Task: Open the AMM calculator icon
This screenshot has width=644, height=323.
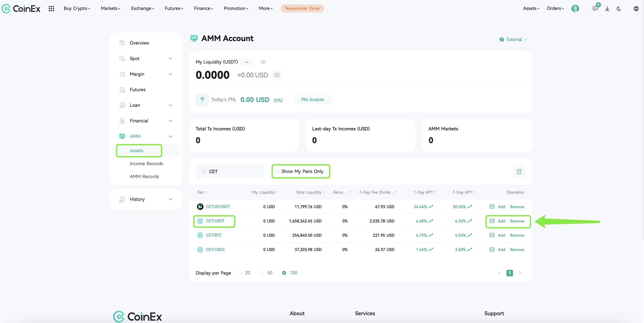Action: [x=519, y=171]
